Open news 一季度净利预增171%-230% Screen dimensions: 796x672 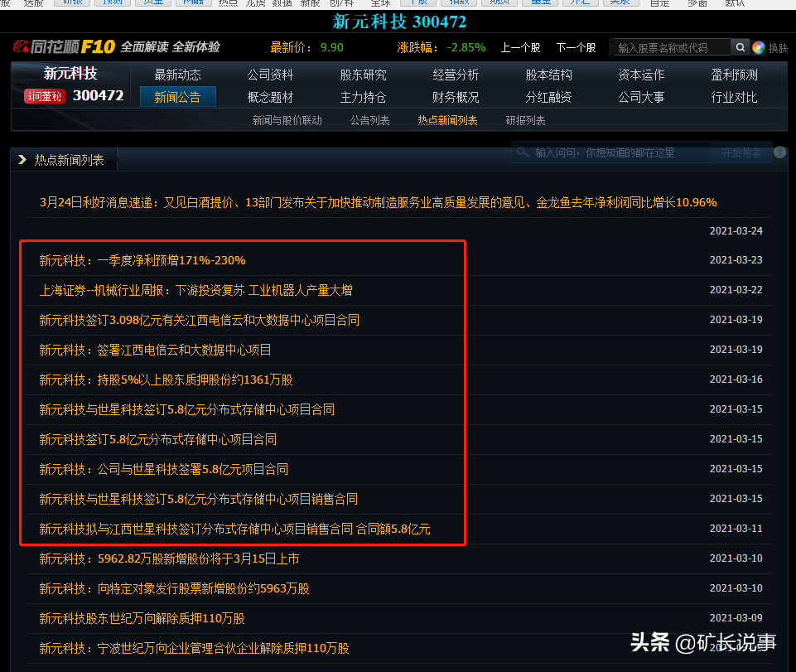(x=142, y=260)
